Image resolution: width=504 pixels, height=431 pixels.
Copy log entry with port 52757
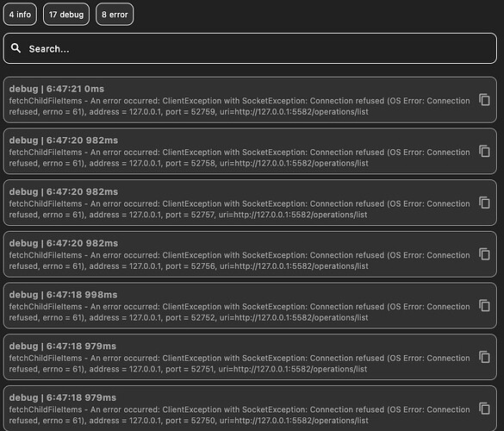click(x=484, y=203)
